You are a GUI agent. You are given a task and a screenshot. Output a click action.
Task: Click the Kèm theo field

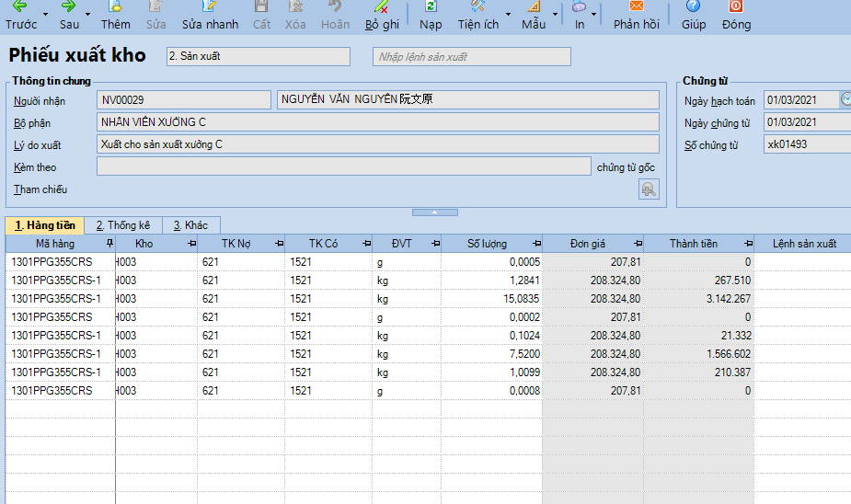[x=343, y=166]
